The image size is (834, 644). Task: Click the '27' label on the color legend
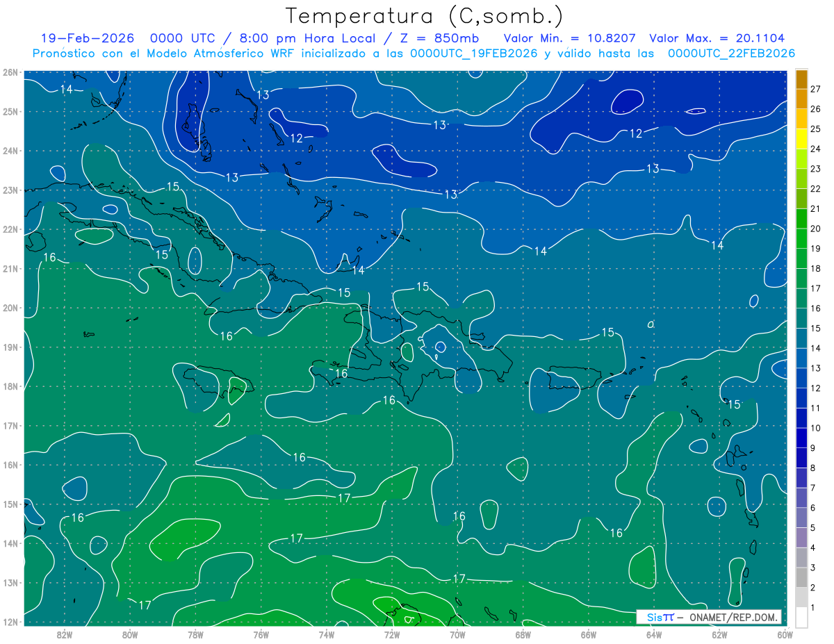(815, 89)
